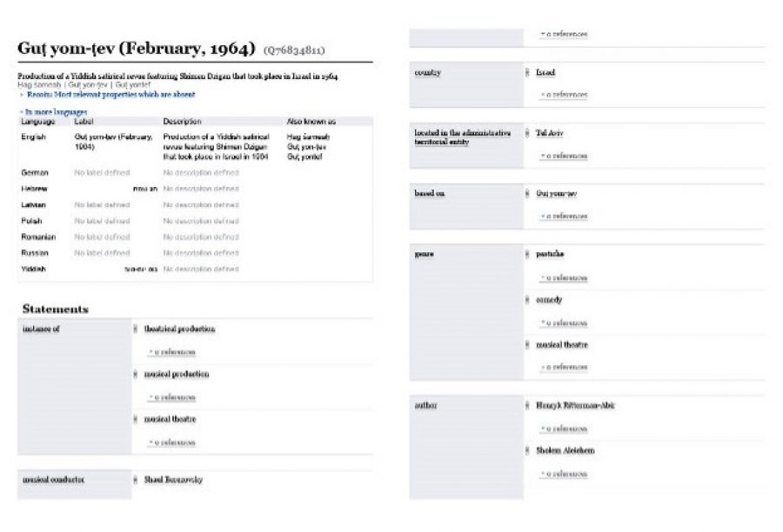
Task: Collapse the In more languages section
Action: coord(53,112)
